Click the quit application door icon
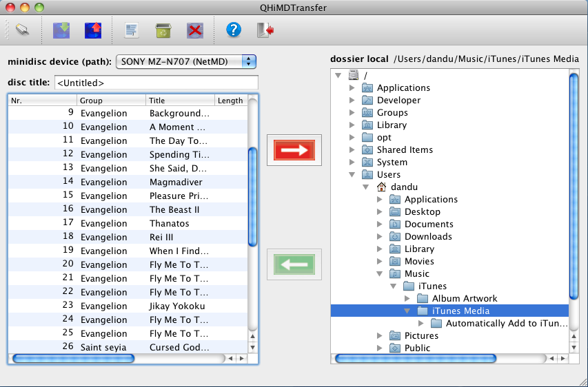Image resolution: width=588 pixels, height=387 pixels. [265, 30]
